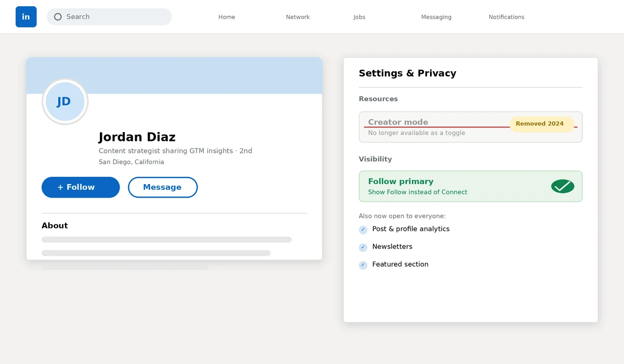The image size is (624, 364).
Task: Click the No longer available as a toggle note
Action: click(417, 133)
